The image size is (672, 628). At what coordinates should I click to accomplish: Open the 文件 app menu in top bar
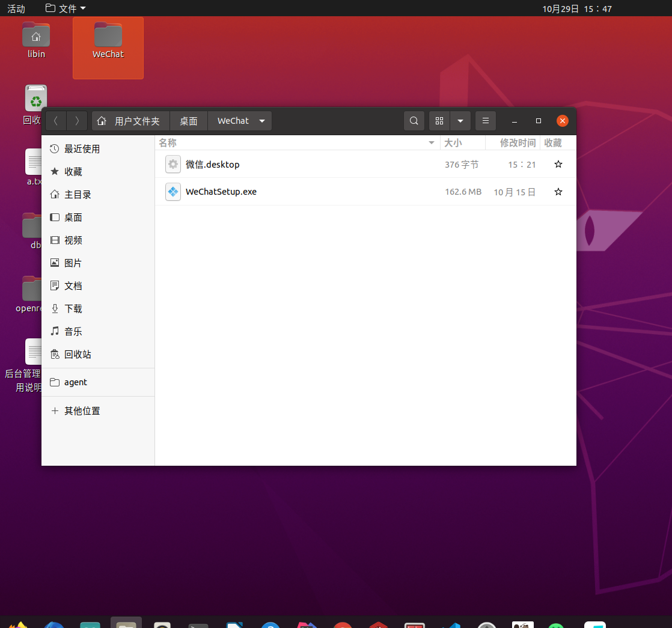(x=66, y=8)
